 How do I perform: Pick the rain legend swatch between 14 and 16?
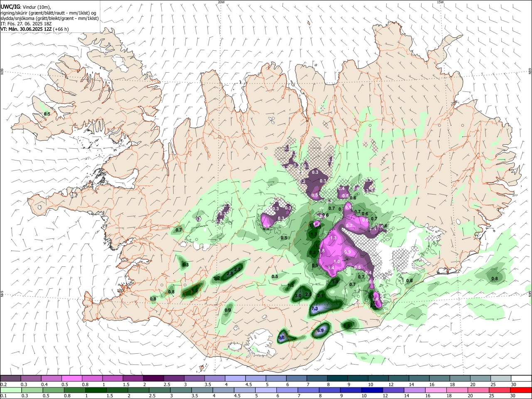pos(414,390)
